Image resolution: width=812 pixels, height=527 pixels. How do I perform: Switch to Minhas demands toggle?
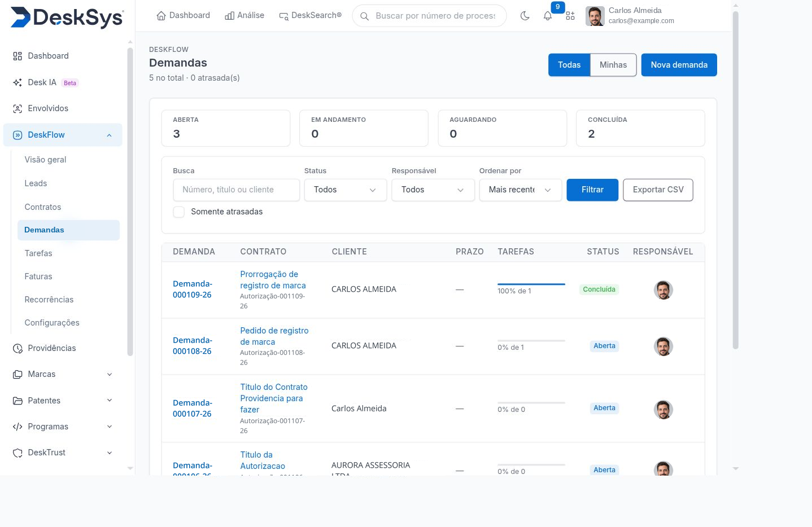coord(613,65)
